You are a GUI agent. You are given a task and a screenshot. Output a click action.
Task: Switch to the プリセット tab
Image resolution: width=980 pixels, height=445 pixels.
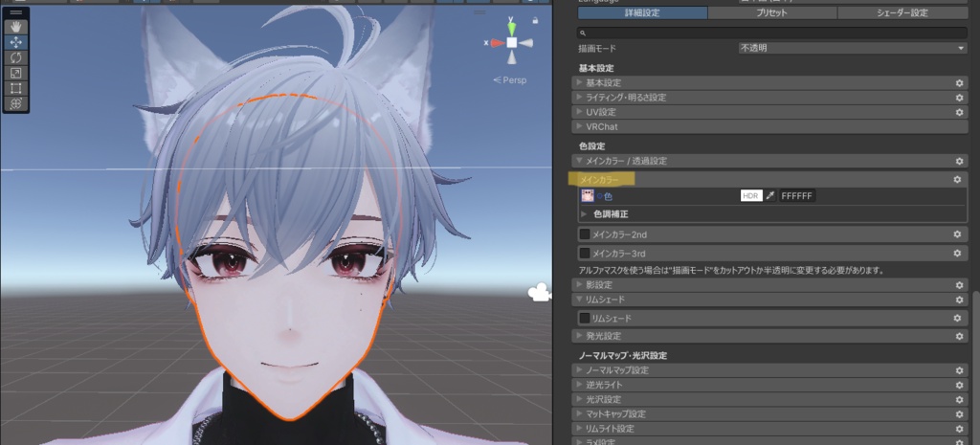(772, 13)
